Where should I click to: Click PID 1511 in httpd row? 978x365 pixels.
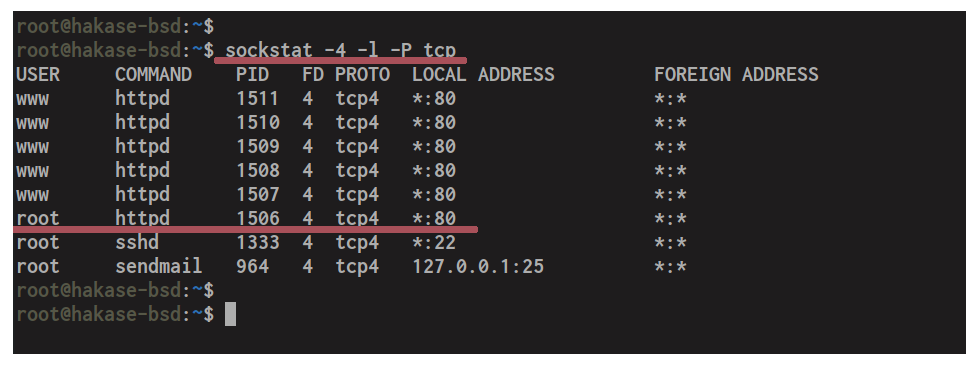click(258, 99)
